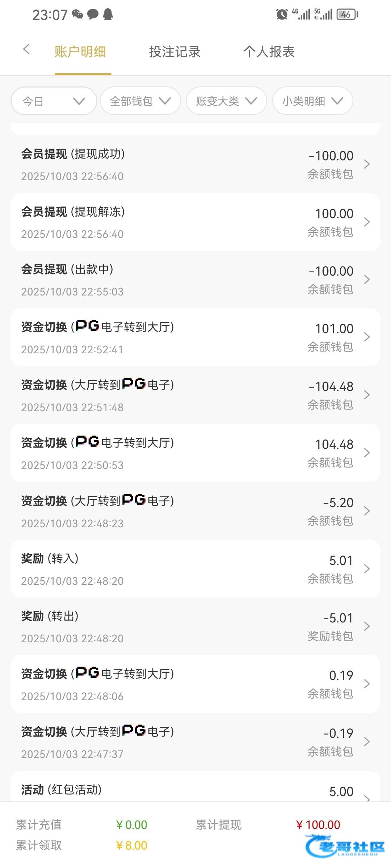Tap the 老哥社区 watermark logo
Image resolution: width=391 pixels, height=868 pixels.
345,846
